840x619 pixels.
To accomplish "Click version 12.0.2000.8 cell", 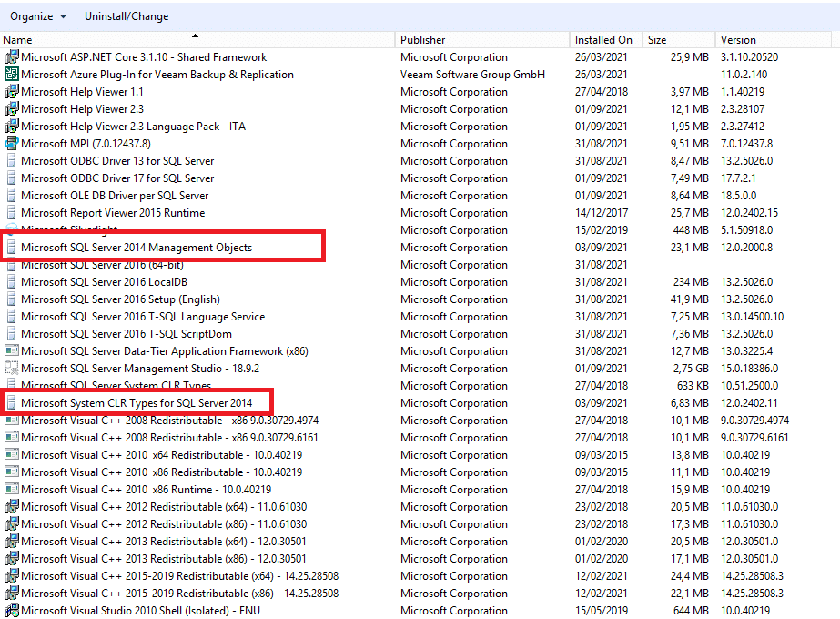I will [x=747, y=247].
